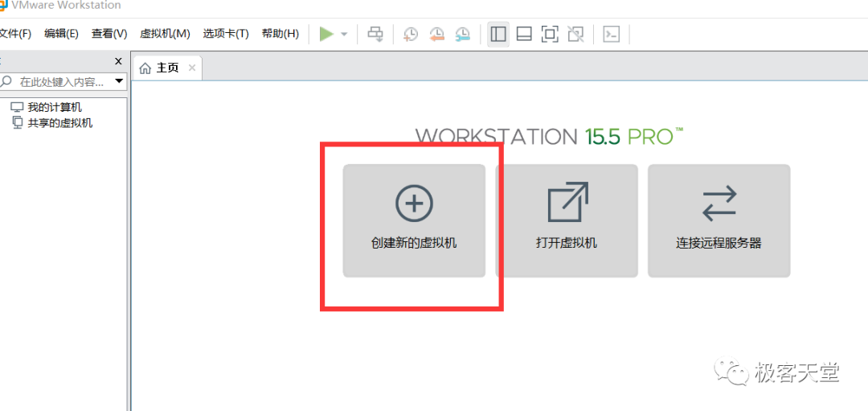This screenshot has width=868, height=411.
Task: Toggle the Show Library sidebar icon
Action: (x=498, y=35)
